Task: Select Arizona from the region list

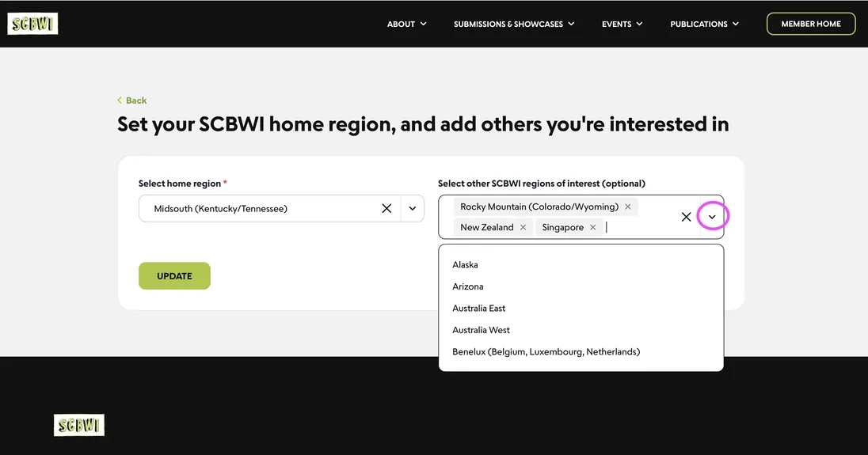Action: click(581, 286)
